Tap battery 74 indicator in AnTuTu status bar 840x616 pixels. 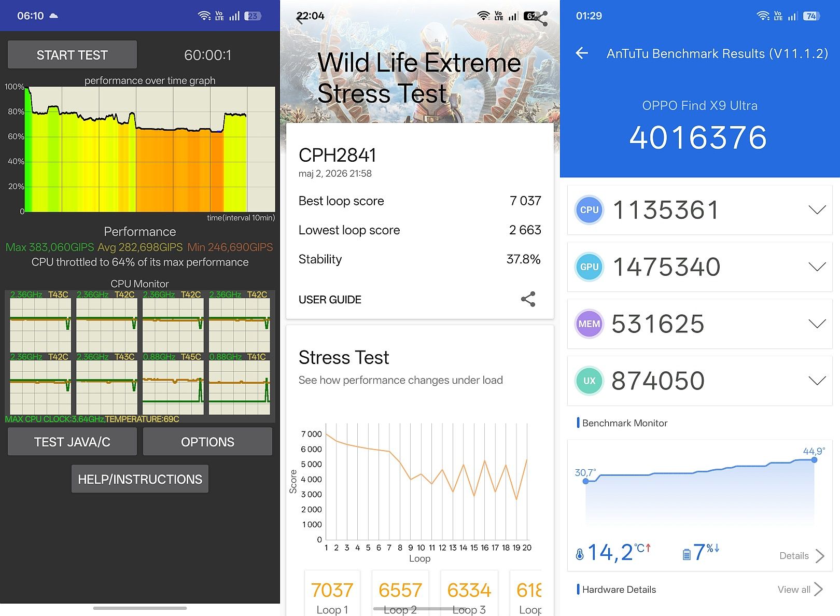[811, 16]
